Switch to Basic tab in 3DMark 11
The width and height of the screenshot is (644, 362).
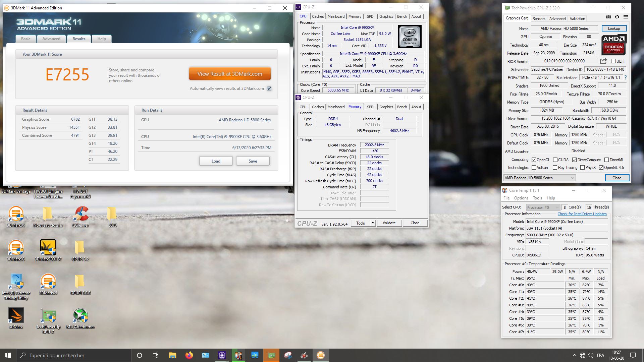tap(26, 39)
